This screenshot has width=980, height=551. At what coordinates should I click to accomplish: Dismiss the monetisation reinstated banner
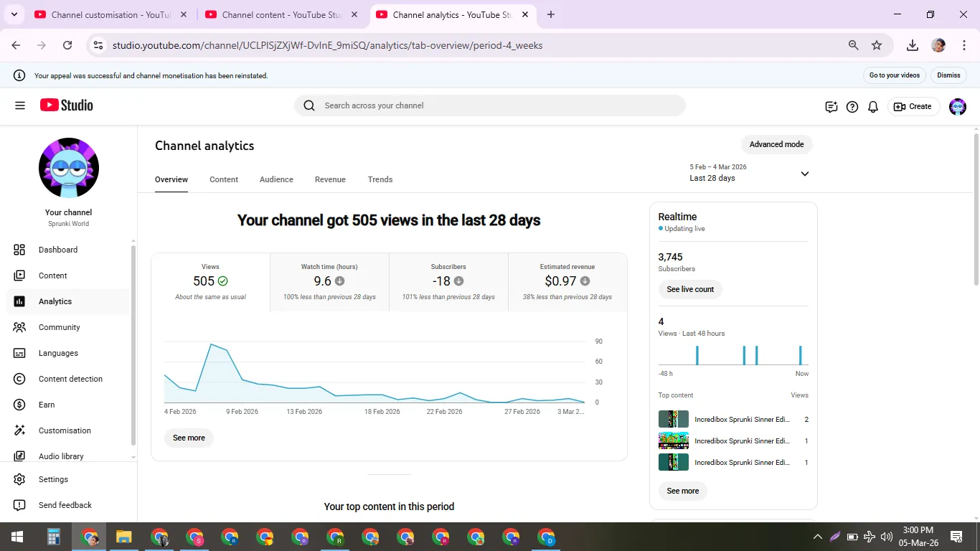(948, 75)
